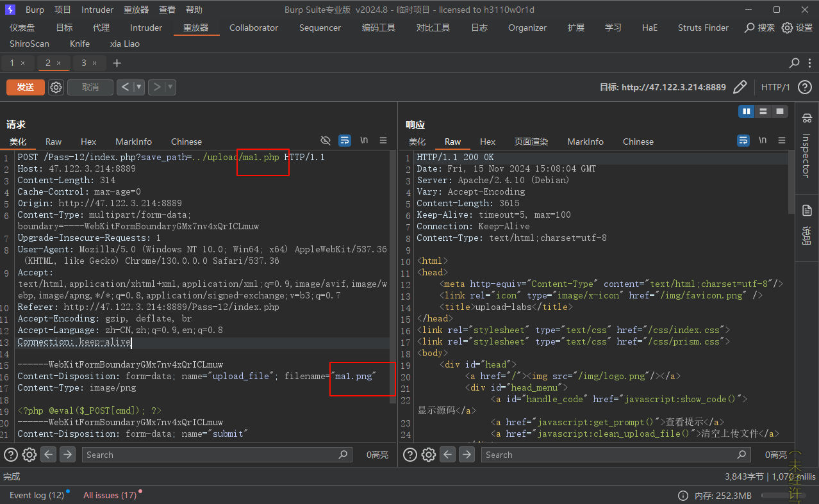Go forward to next request arrow

pyautogui.click(x=156, y=87)
